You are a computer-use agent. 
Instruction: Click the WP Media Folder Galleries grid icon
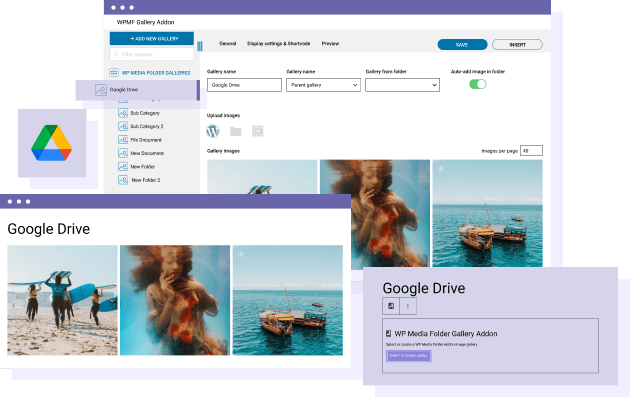pos(114,73)
